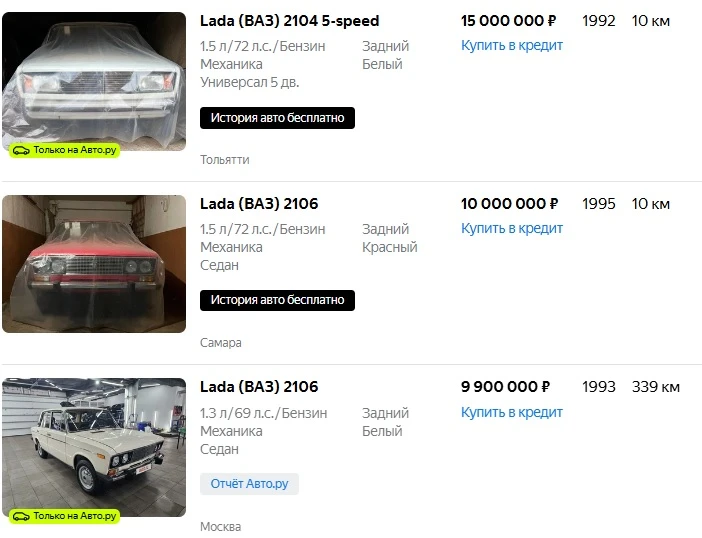
Task: Open 'Купить в кредит' under 10 000 000 ₽
Action: pos(512,229)
